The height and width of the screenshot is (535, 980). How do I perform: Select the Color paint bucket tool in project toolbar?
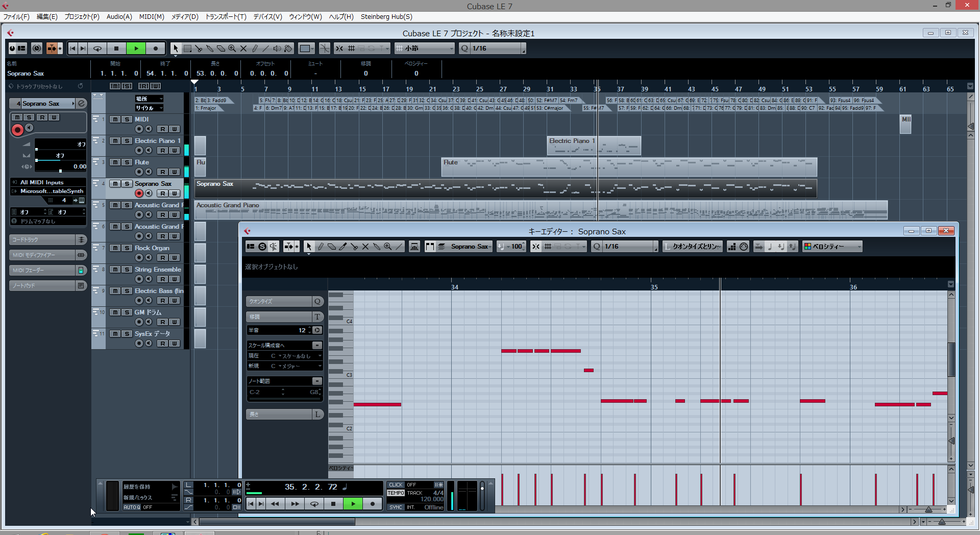click(288, 48)
